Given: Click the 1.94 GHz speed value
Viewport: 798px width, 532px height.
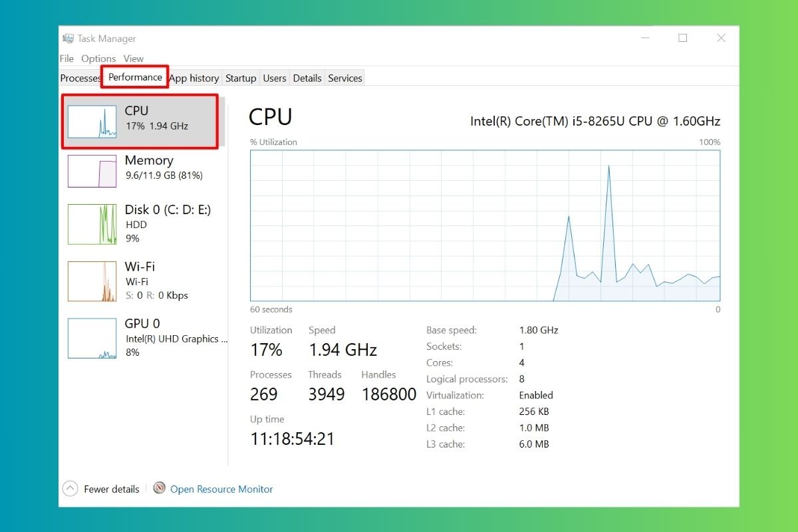Looking at the screenshot, I should click(x=342, y=350).
